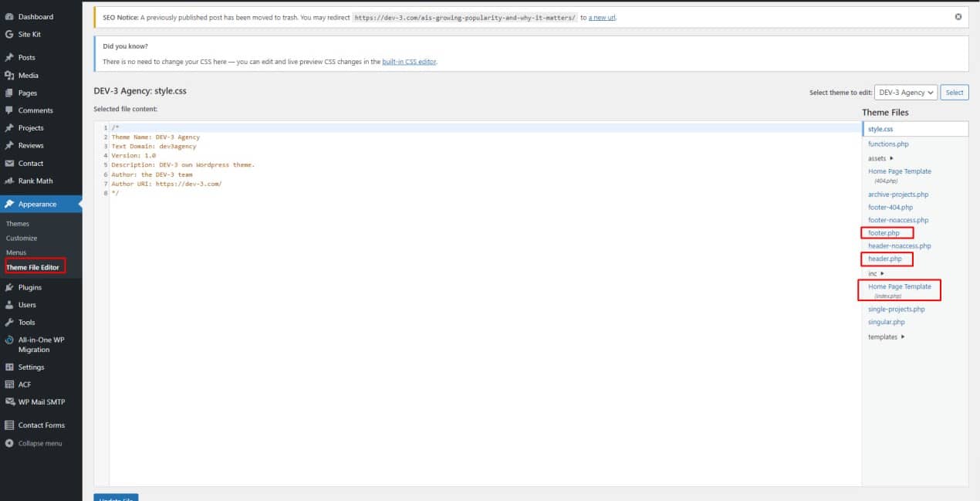980x501 pixels.
Task: Click the Posts pushpin icon
Action: click(x=9, y=57)
